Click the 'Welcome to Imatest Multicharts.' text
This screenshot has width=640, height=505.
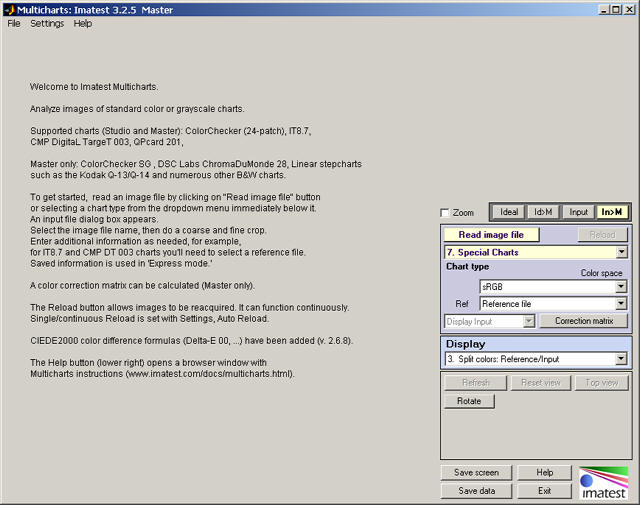coord(94,87)
